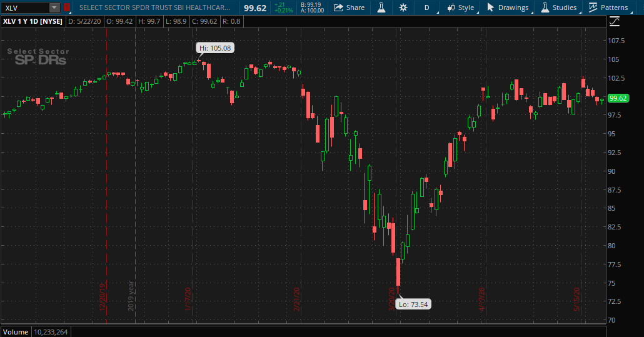Click the SELECT SECTOR SPDR TRUST description text
This screenshot has height=337, width=644.
pos(154,8)
